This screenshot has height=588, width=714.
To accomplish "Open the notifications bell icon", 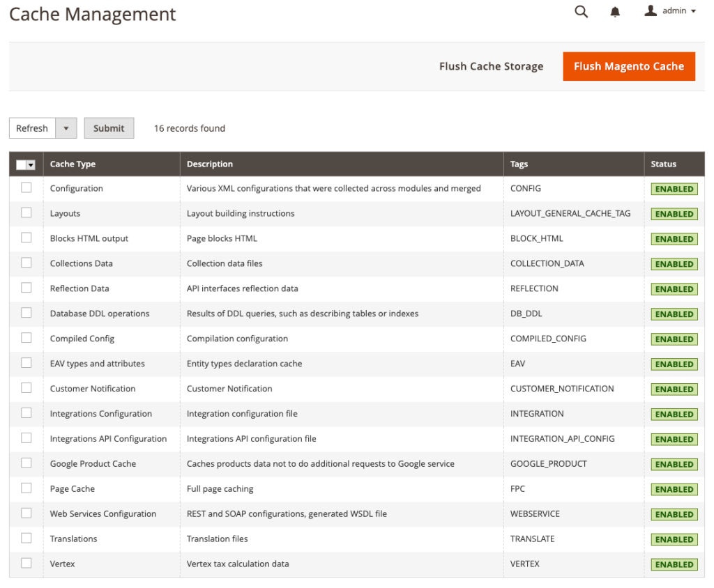I will (x=614, y=11).
